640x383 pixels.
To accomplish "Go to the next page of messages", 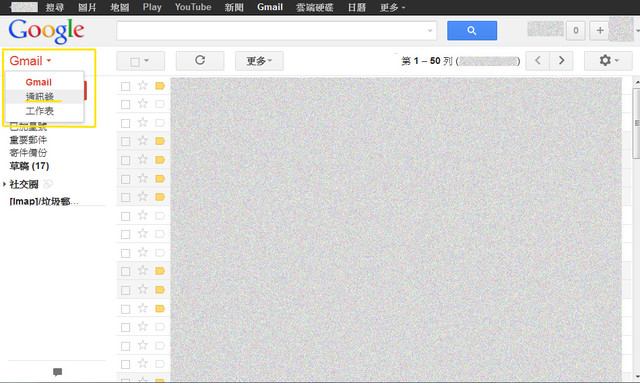I will coord(561,60).
